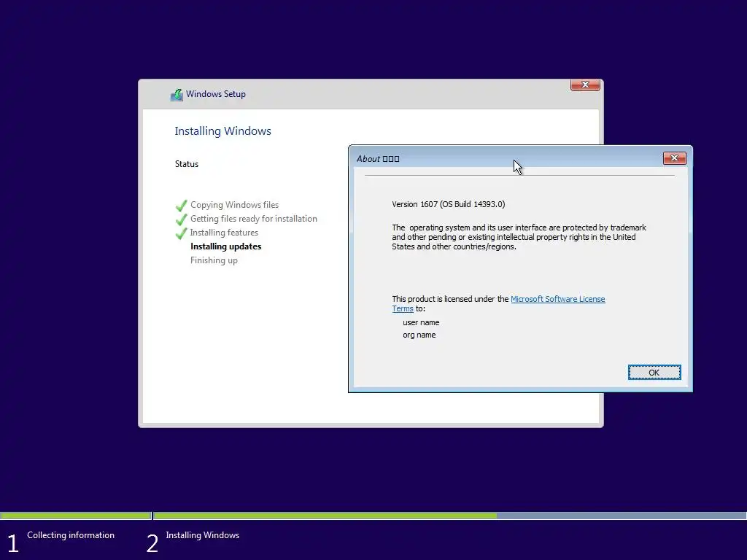The height and width of the screenshot is (560, 747).
Task: Close the About dialog with its X button
Action: click(x=674, y=158)
